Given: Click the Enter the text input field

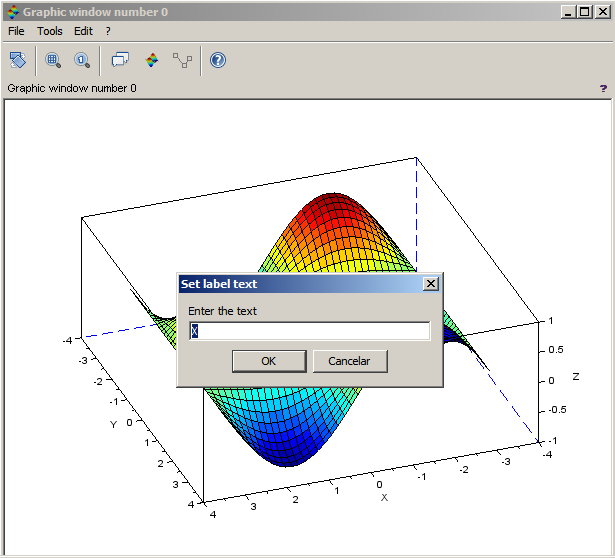Looking at the screenshot, I should point(310,331).
